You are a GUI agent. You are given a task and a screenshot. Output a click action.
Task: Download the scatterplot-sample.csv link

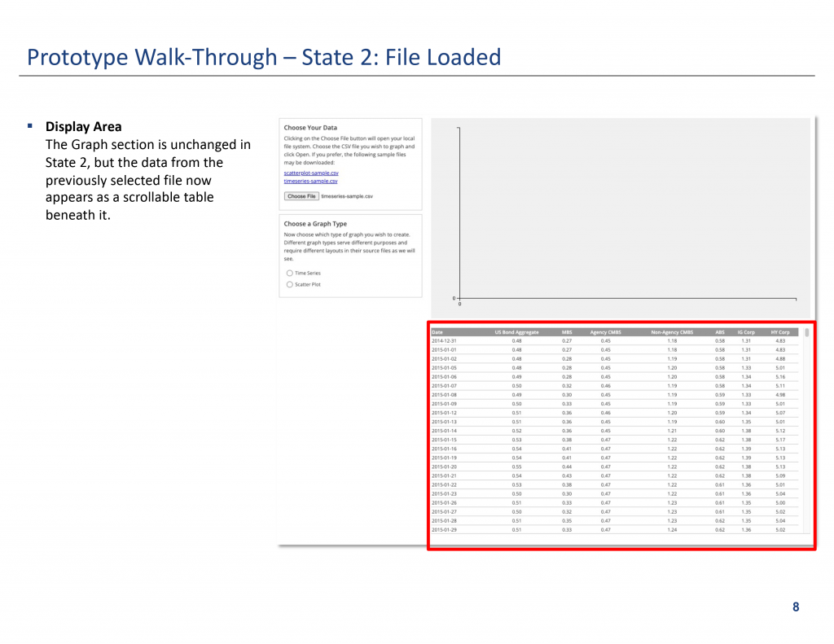pyautogui.click(x=311, y=173)
